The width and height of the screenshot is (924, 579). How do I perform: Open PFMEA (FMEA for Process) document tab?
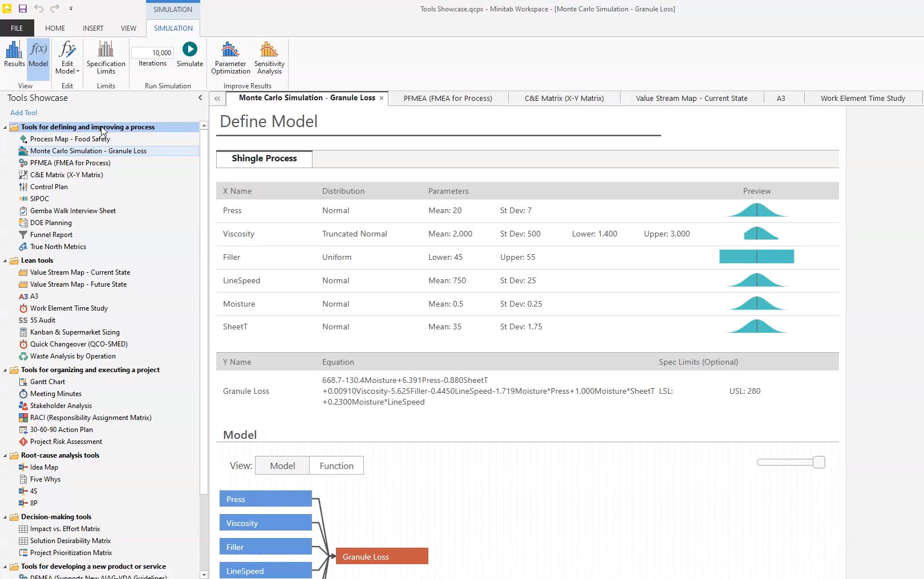pos(448,98)
